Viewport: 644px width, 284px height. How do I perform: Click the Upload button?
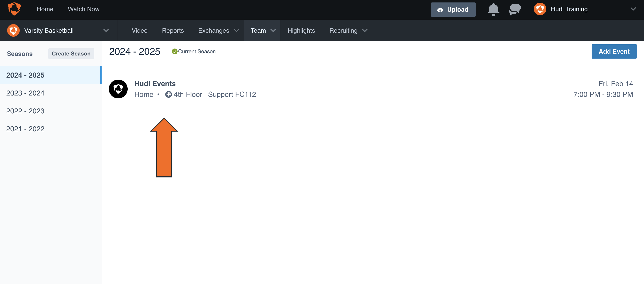[453, 9]
